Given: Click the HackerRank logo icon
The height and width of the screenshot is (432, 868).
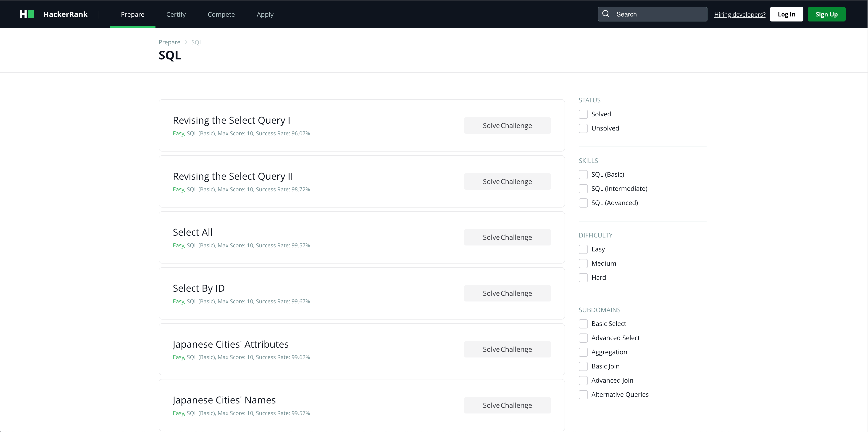Looking at the screenshot, I should click(27, 14).
